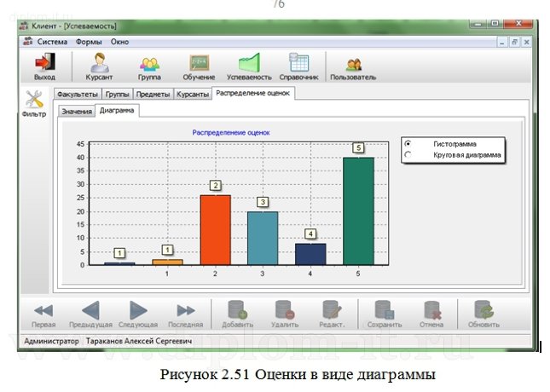Click the teal bar for grade 3
Image resolution: width=550 pixels, height=392 pixels.
pyautogui.click(x=263, y=238)
